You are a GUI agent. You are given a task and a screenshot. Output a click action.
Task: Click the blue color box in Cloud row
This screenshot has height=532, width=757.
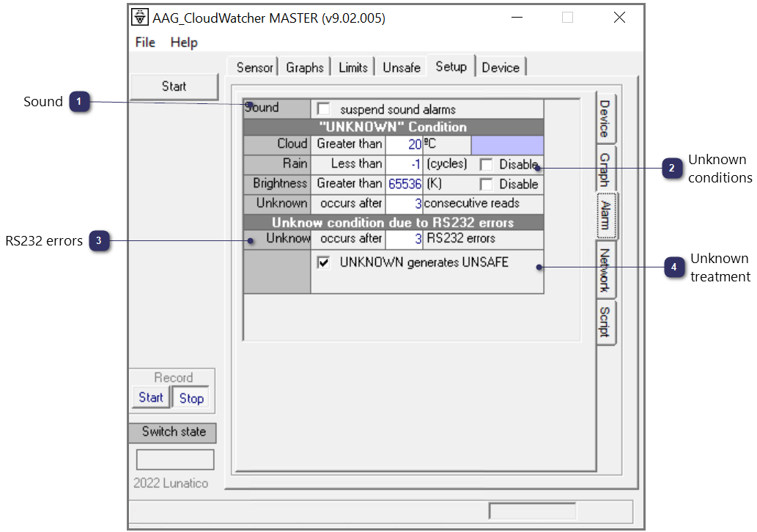pyautogui.click(x=507, y=144)
